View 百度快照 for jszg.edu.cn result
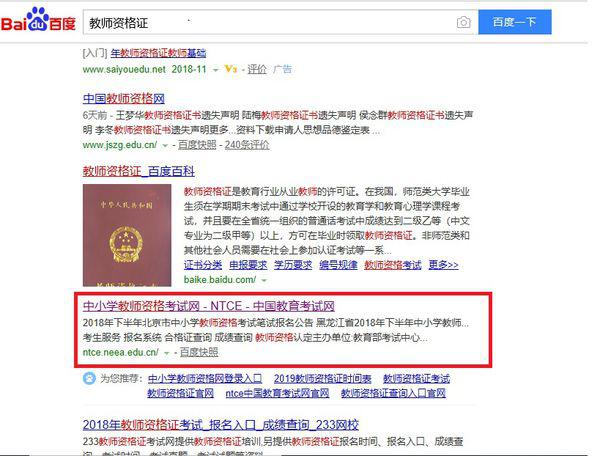 coord(197,145)
